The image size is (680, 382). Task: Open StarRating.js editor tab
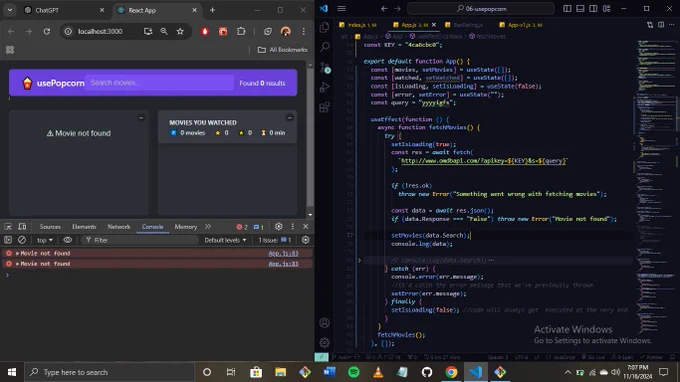pos(468,25)
